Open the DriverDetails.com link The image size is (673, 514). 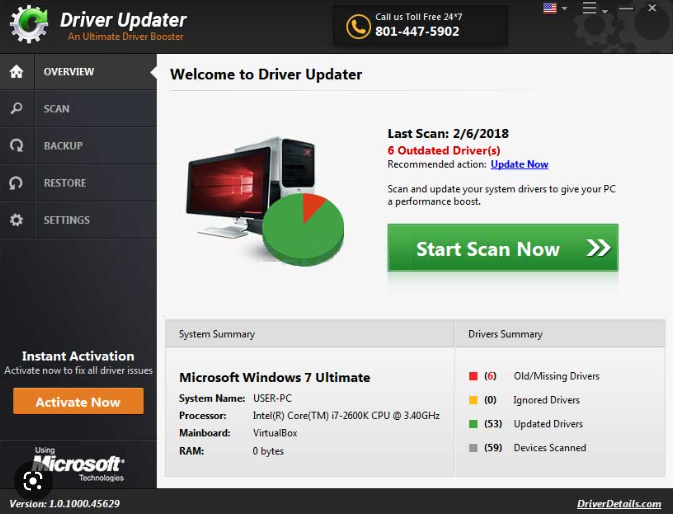click(619, 504)
